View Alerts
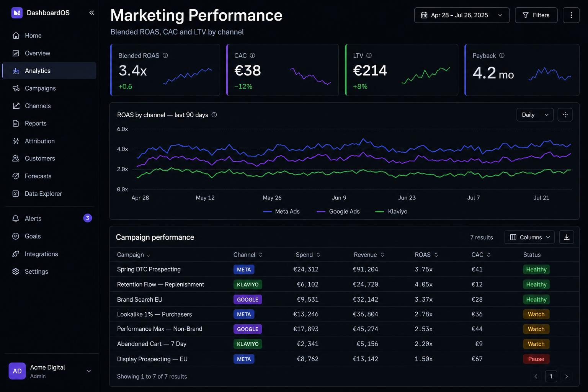 click(49, 219)
